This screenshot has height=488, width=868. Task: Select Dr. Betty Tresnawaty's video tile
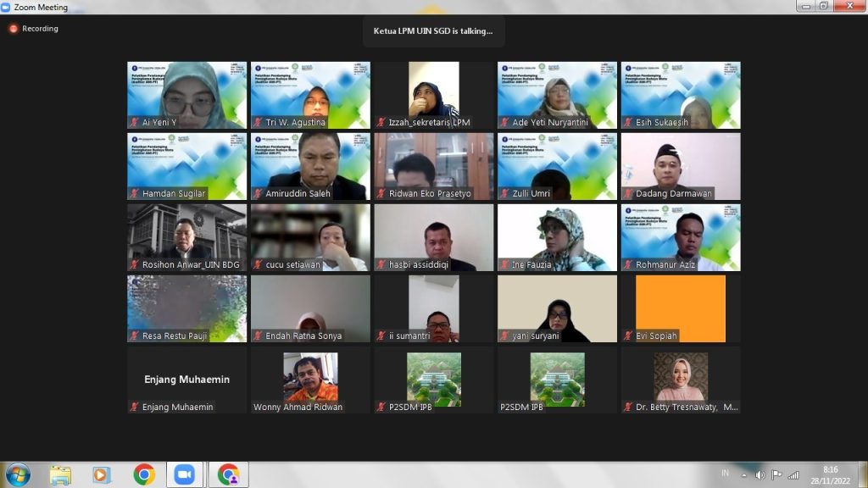coord(681,378)
